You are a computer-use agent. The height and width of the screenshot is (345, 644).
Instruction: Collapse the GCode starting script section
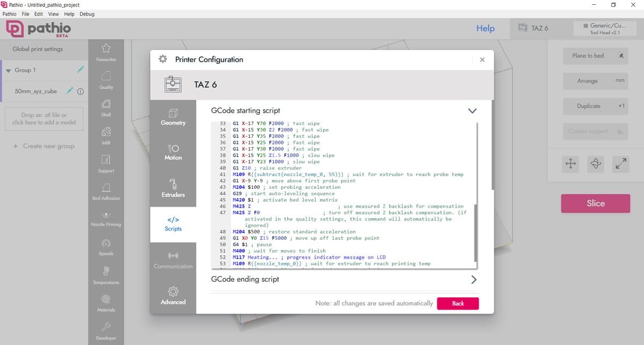[472, 111]
